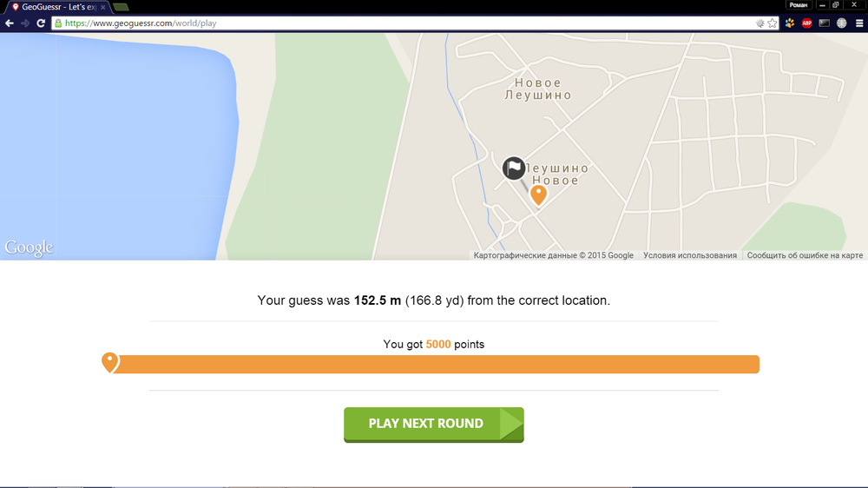Open the Условия использования link
Screen dimensions: 868x488
point(690,255)
